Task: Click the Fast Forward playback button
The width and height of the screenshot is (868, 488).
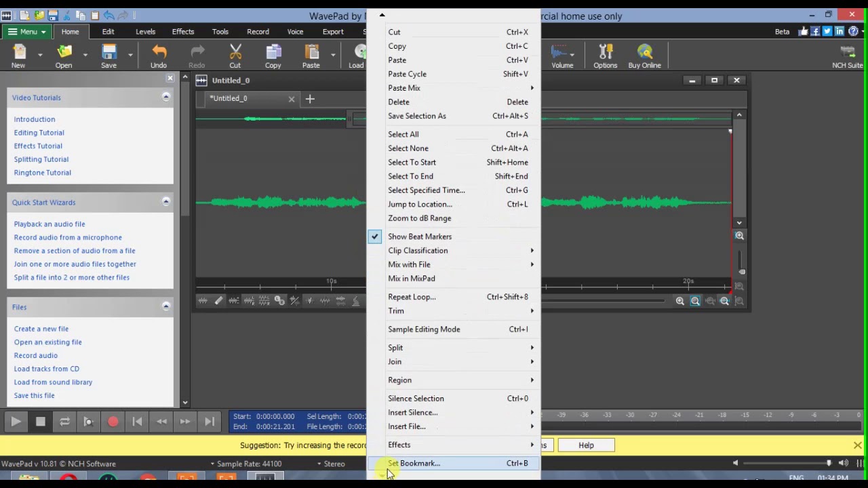Action: click(185, 422)
